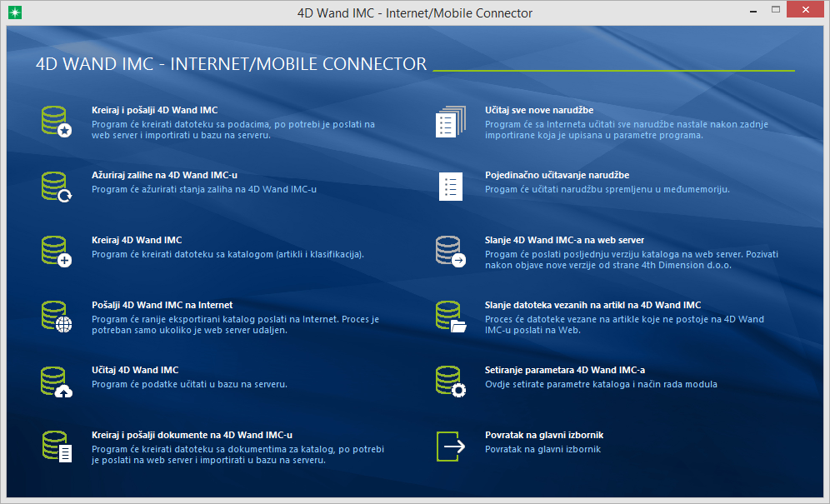Click the single list icon for Pojedinačno učitavanje
The image size is (830, 504).
pyautogui.click(x=451, y=187)
